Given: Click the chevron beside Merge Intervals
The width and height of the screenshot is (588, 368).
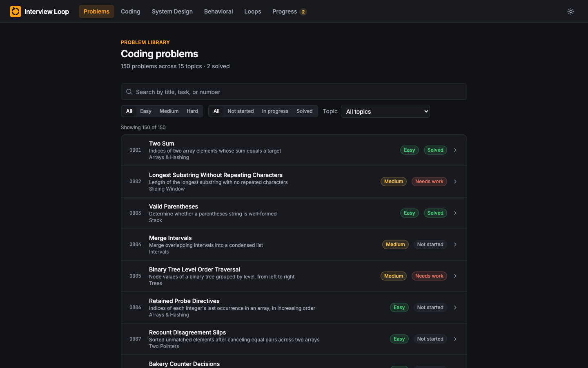Looking at the screenshot, I should point(455,245).
